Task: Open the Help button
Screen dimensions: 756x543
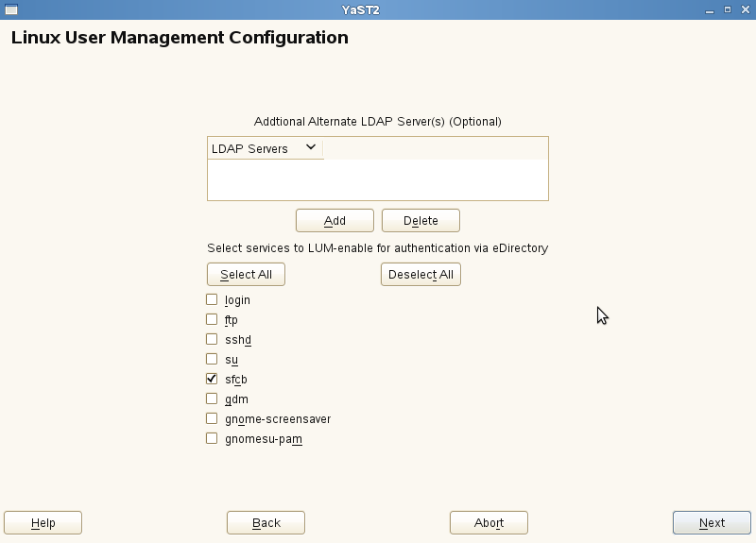Action: pyautogui.click(x=43, y=523)
